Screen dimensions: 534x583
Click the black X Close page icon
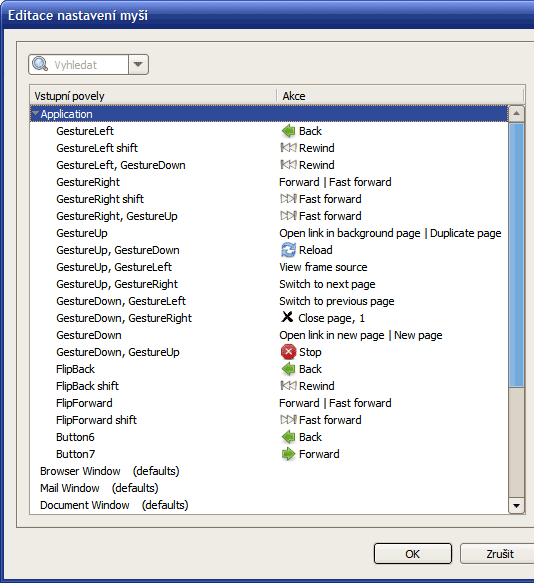pos(287,317)
